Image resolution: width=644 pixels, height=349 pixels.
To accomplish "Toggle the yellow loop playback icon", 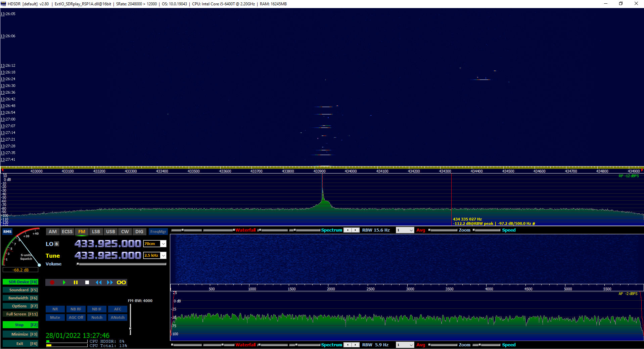I will click(x=121, y=283).
